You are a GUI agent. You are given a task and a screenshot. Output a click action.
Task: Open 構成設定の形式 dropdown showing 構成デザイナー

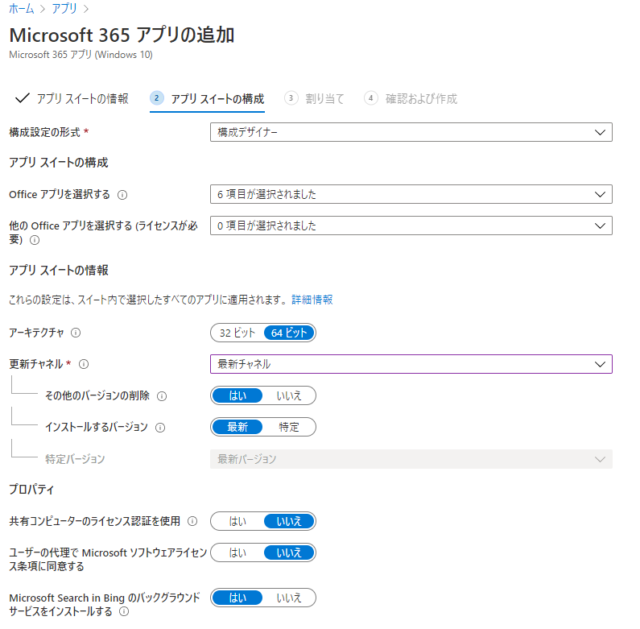tap(411, 132)
